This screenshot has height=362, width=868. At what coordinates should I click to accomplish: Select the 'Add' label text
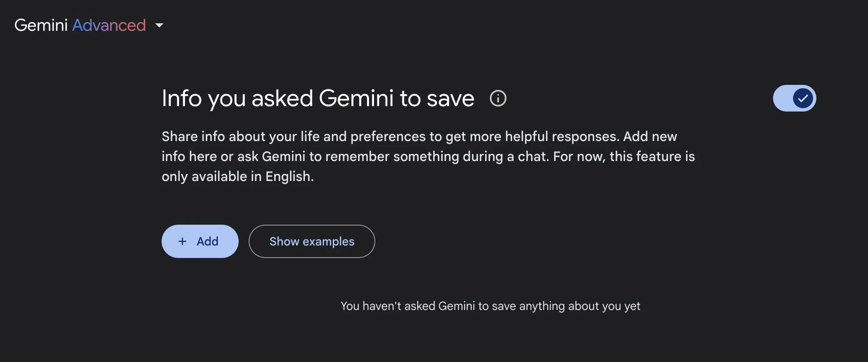[x=207, y=241]
